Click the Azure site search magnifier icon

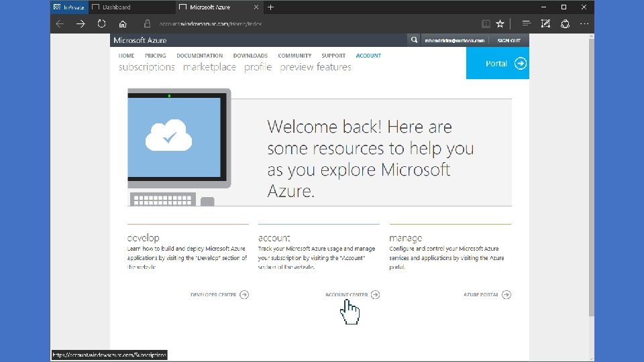pyautogui.click(x=414, y=40)
